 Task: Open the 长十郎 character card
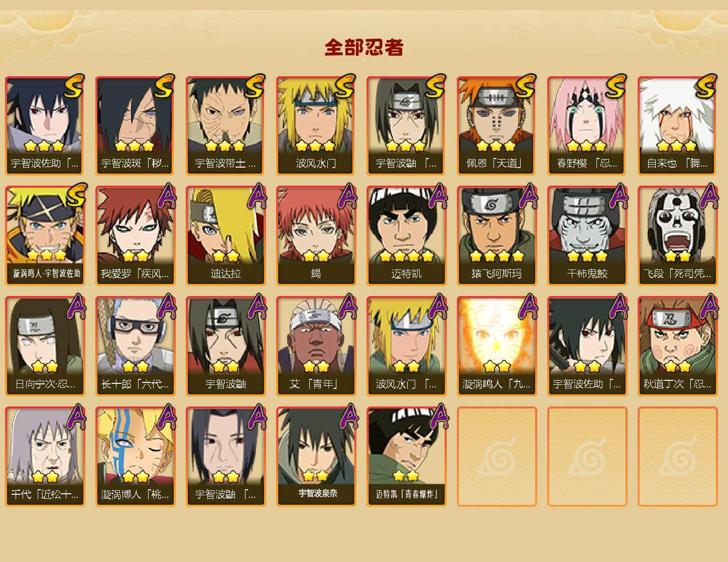click(135, 346)
